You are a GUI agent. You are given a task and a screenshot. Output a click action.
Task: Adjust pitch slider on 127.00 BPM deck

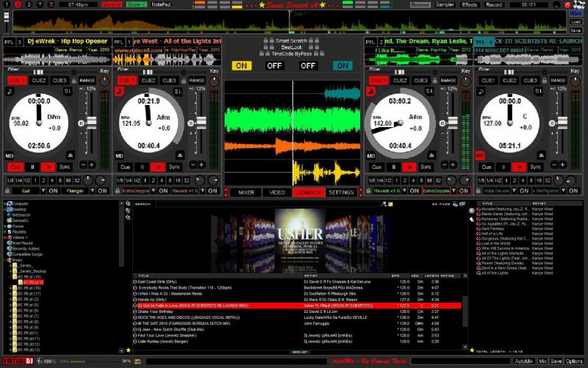[x=562, y=123]
